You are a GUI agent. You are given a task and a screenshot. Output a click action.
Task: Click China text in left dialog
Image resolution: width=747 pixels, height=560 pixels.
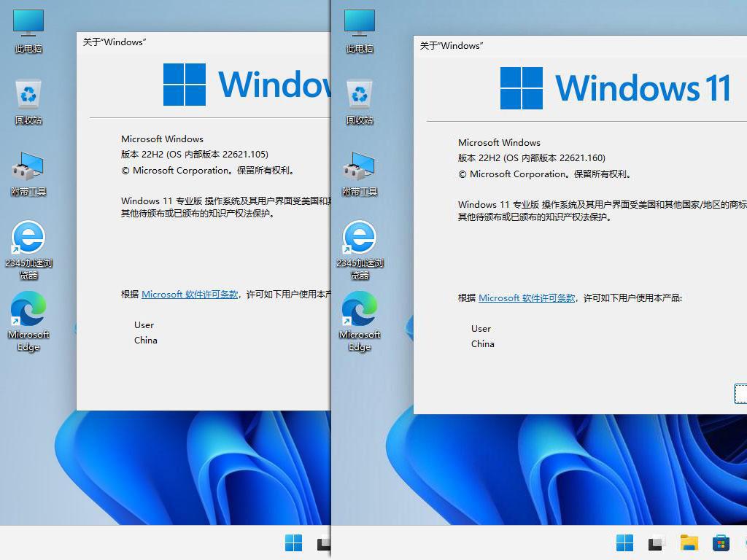coord(145,341)
